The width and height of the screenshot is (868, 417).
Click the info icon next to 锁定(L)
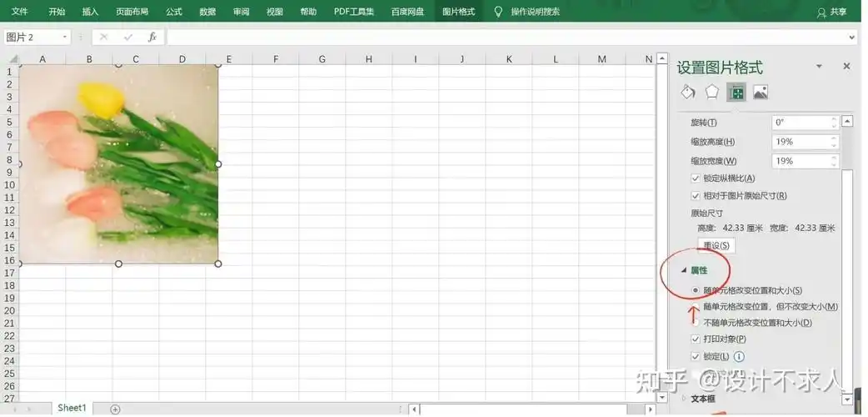(x=739, y=357)
